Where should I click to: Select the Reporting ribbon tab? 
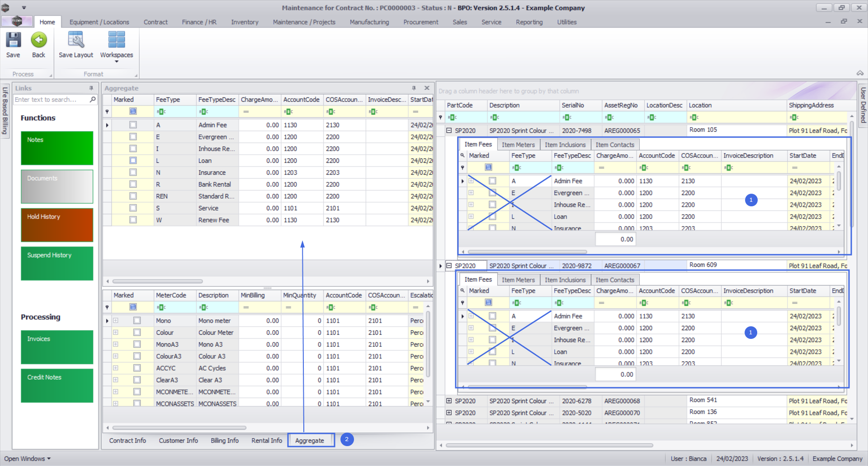(x=529, y=22)
